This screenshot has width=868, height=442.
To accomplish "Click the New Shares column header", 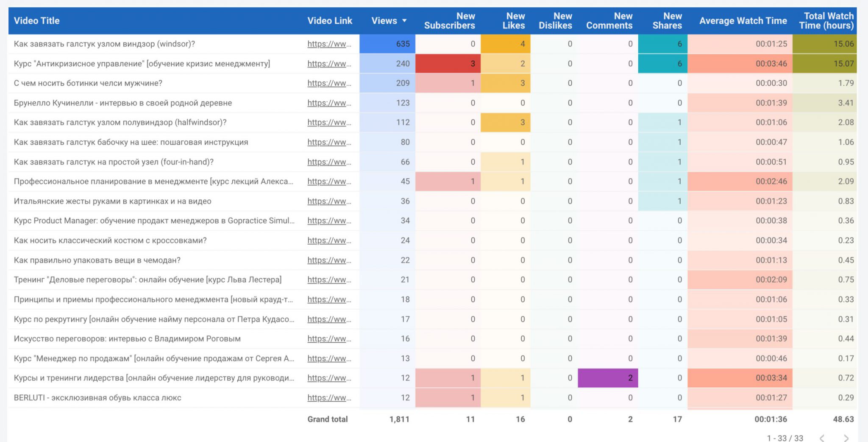I will point(667,21).
